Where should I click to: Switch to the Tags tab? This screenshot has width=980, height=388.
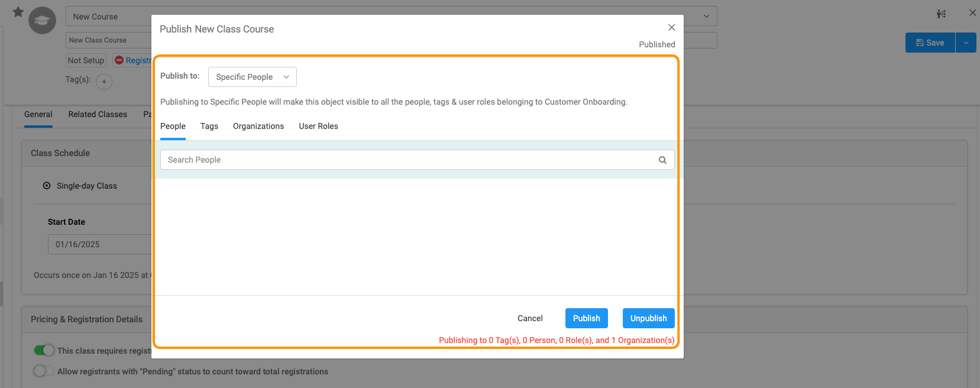(x=209, y=126)
